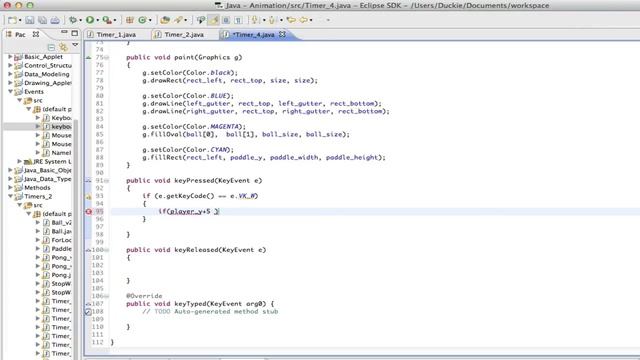Viewport: 640px width, 360px height.
Task: Click the Open Type folder icon
Action: click(x=165, y=20)
